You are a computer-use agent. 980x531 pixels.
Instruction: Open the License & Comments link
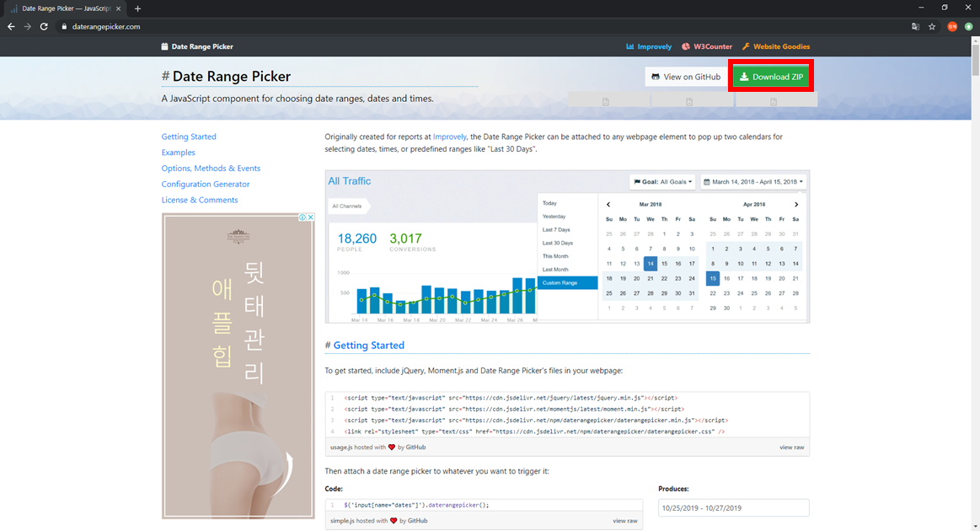(200, 200)
